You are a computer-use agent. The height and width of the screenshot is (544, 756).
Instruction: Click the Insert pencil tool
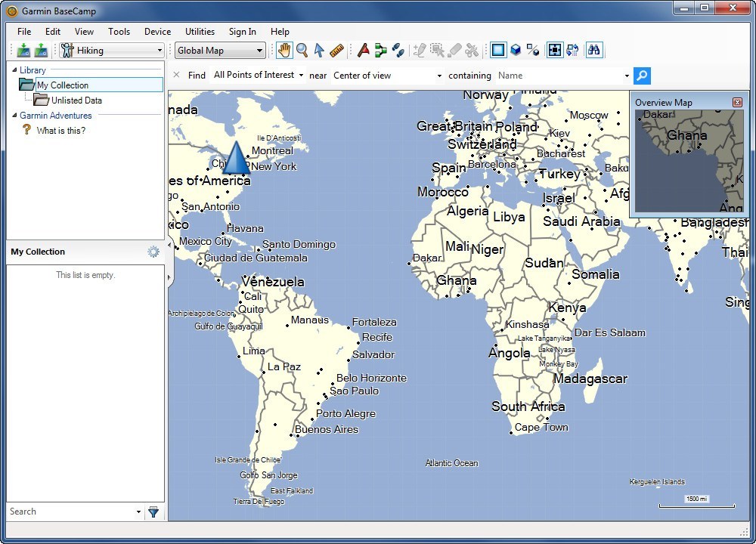point(420,50)
